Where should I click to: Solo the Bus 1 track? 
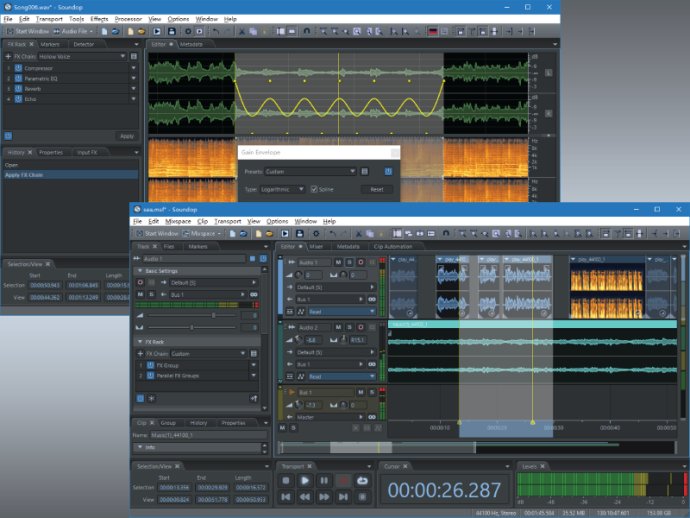[x=372, y=392]
